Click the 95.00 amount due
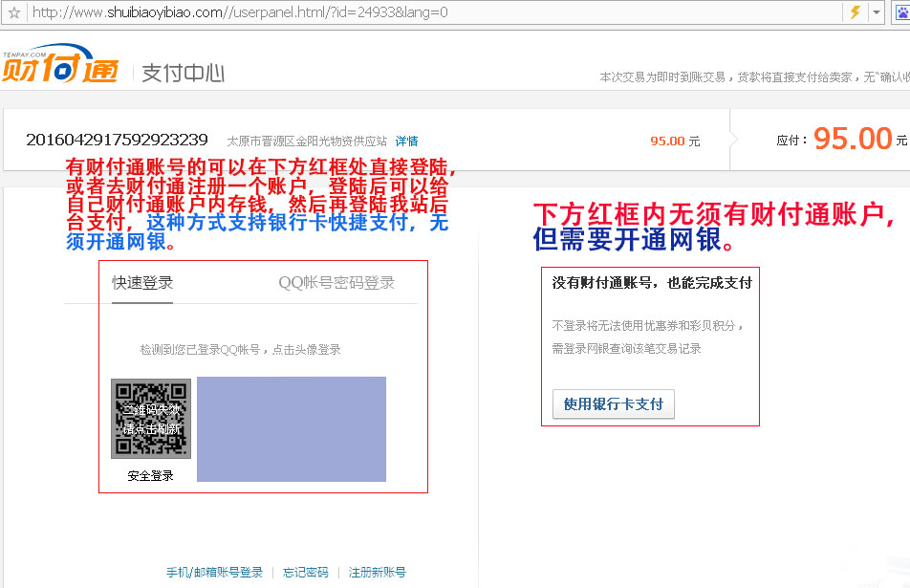910x588 pixels. pos(853,140)
